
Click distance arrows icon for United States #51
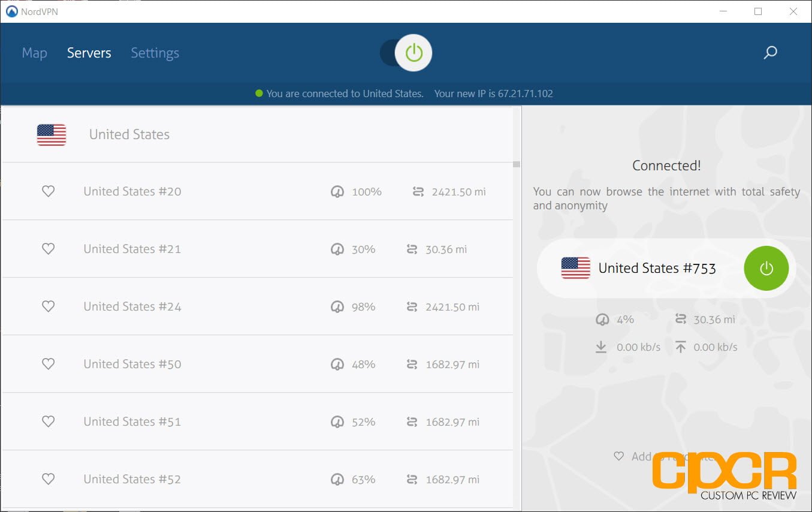412,422
